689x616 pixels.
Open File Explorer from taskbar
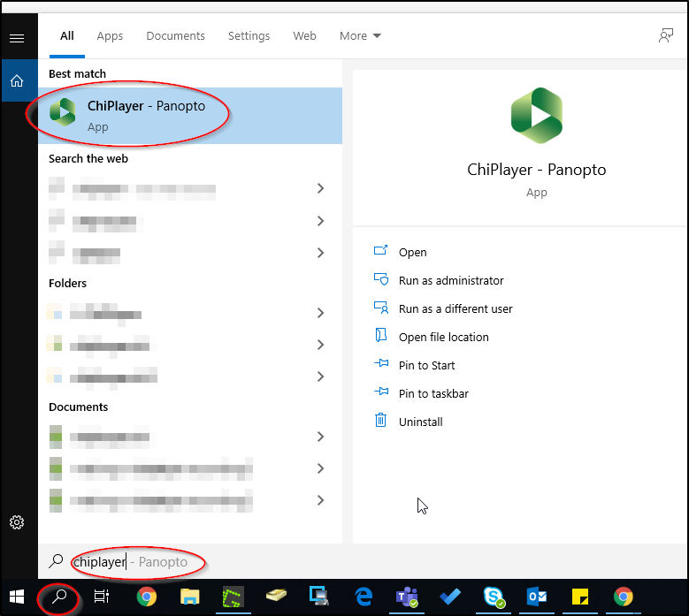[x=190, y=597]
